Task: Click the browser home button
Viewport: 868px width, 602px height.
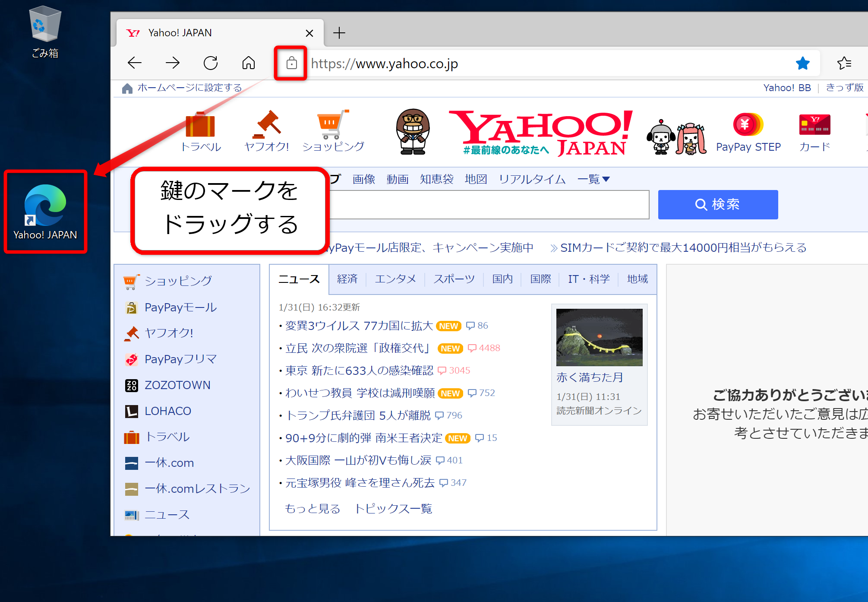Action: point(249,63)
